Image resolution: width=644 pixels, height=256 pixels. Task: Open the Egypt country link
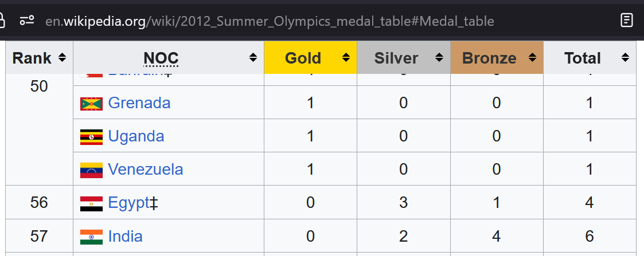pos(128,203)
